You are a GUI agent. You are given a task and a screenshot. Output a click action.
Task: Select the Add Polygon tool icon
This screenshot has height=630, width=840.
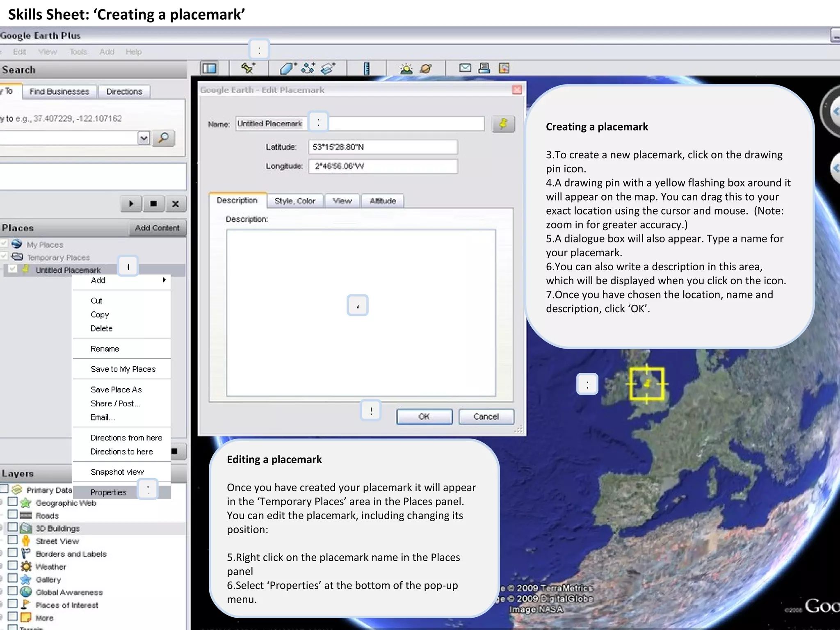(x=288, y=68)
